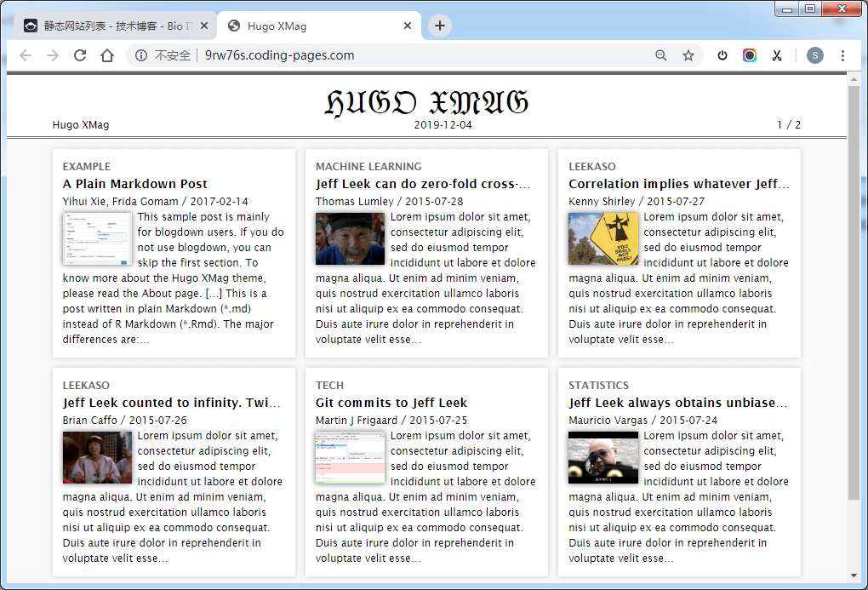Click the thumbnail in the counted to infinity post

click(97, 457)
